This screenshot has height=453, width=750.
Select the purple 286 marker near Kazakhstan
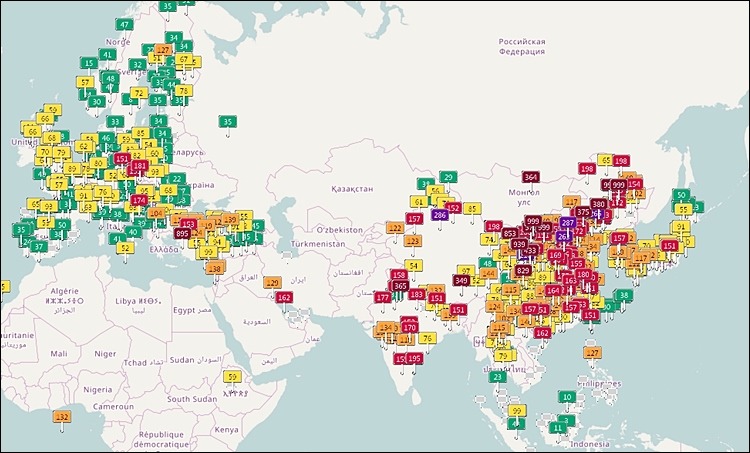click(440, 215)
